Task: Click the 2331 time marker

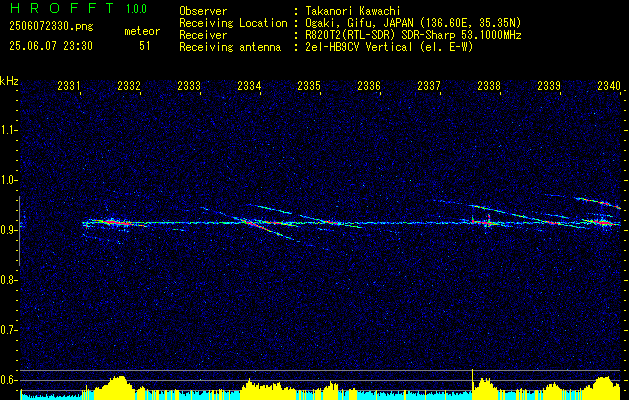Action: (x=69, y=86)
